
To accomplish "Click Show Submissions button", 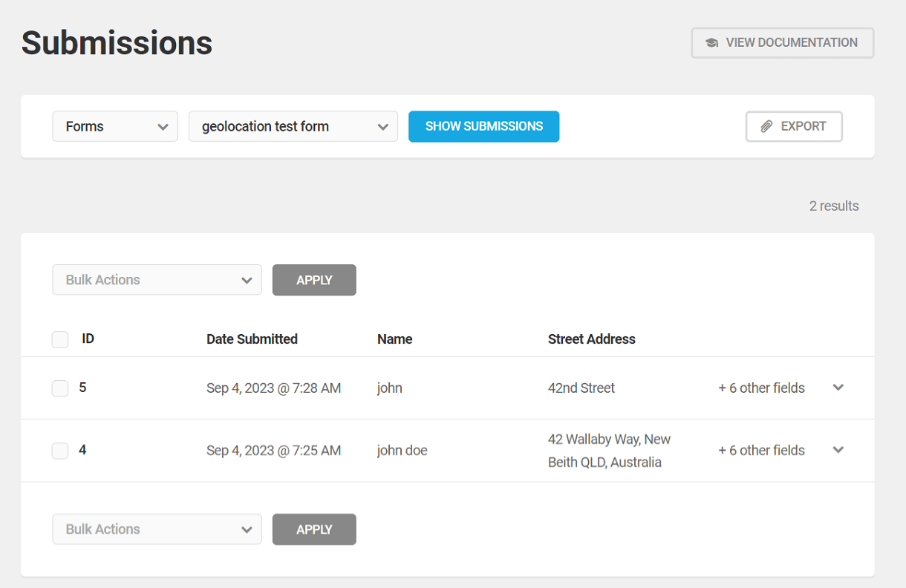I will click(x=483, y=126).
